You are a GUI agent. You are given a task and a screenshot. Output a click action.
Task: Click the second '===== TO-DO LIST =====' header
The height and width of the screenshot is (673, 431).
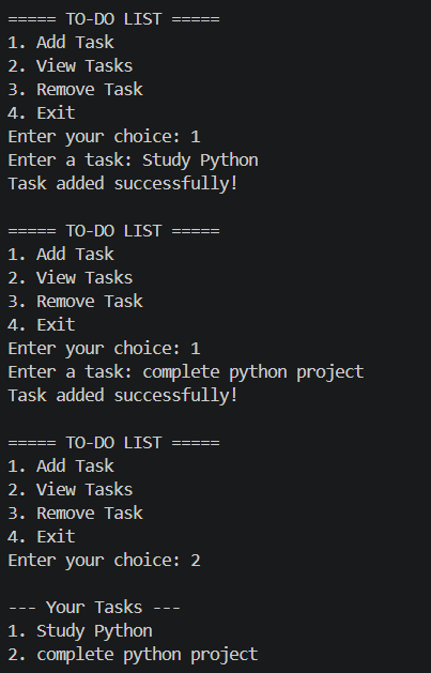(114, 231)
